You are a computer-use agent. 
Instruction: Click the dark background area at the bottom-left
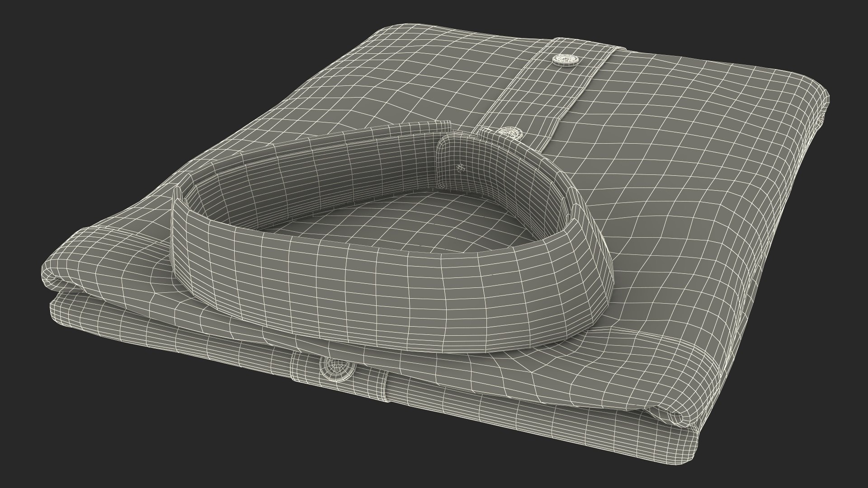(113, 429)
